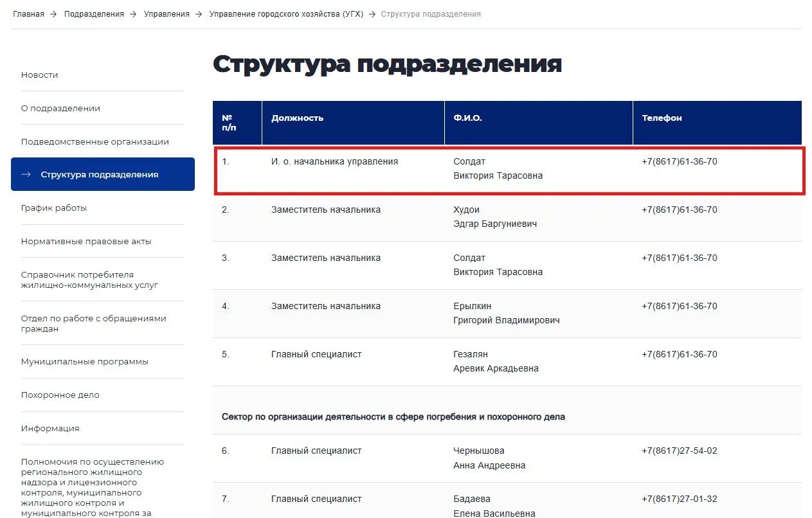Select Муниципальные программы sidebar item
Viewport: 812px width, 518px height.
[x=84, y=362]
